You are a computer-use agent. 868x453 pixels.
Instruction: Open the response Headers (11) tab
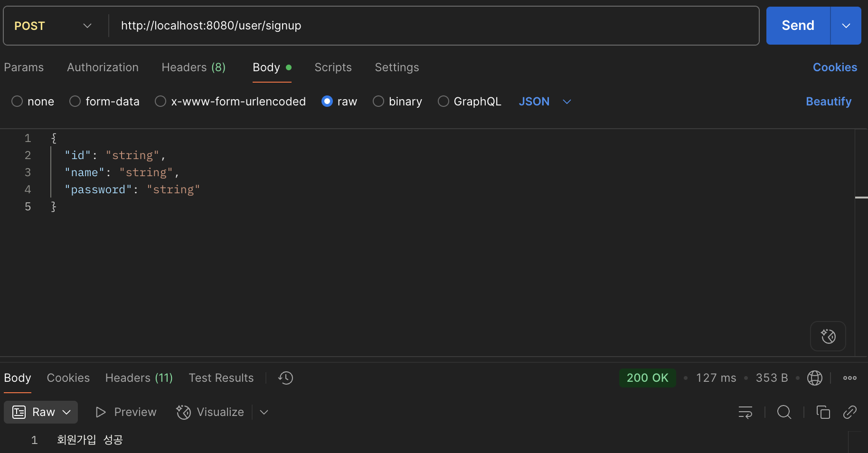click(139, 378)
